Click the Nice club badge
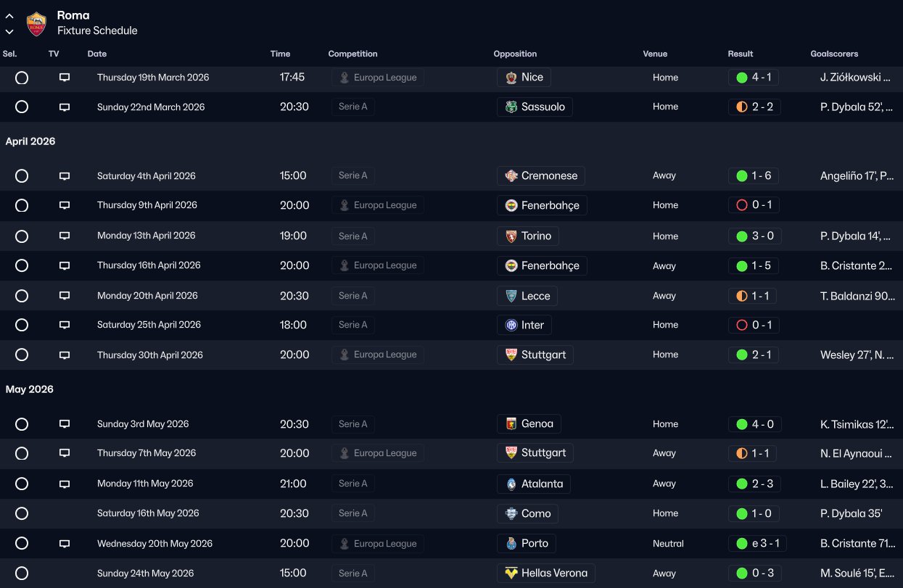The image size is (903, 588). 511,78
